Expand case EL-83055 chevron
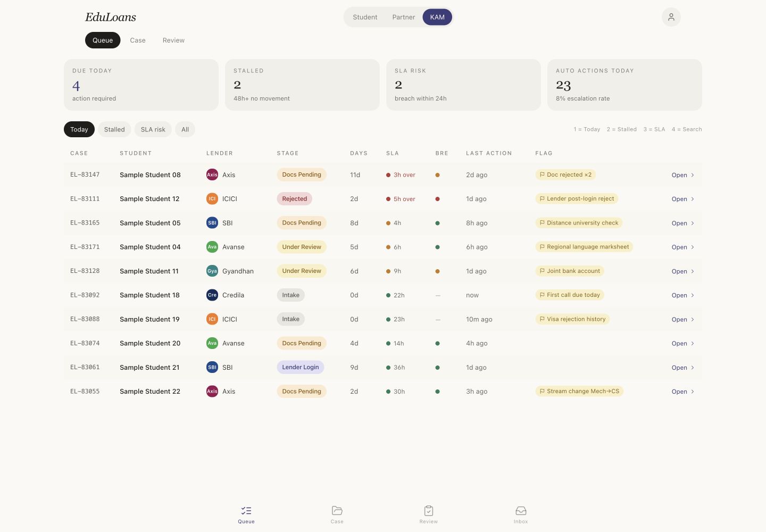The width and height of the screenshot is (766, 532). point(693,392)
